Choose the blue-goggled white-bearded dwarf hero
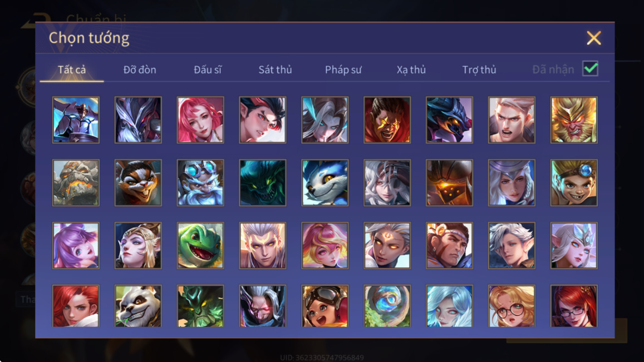The width and height of the screenshot is (644, 362). [200, 182]
